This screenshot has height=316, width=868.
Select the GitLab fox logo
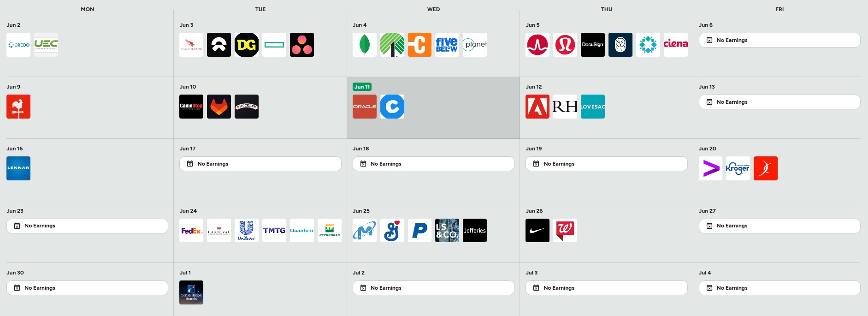[219, 107]
